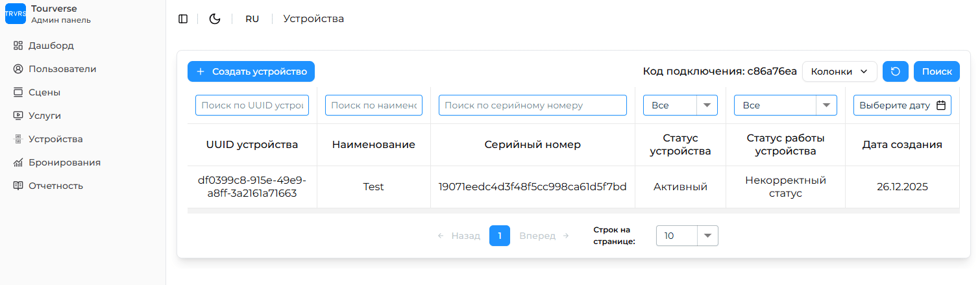Click the Дашборд icon in sidebar
This screenshot has width=980, height=285.
pos(18,45)
